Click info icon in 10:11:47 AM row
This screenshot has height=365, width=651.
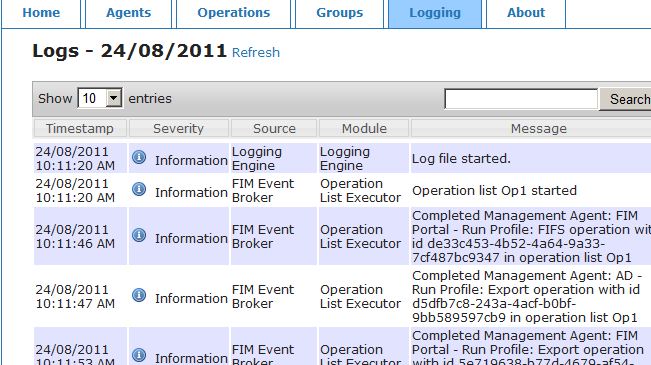coord(139,296)
